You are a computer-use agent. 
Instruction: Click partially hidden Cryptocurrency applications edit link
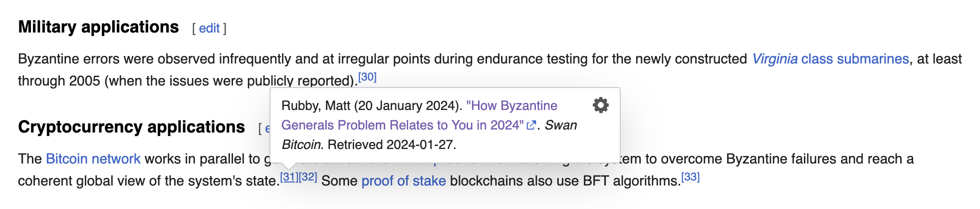coord(267,129)
